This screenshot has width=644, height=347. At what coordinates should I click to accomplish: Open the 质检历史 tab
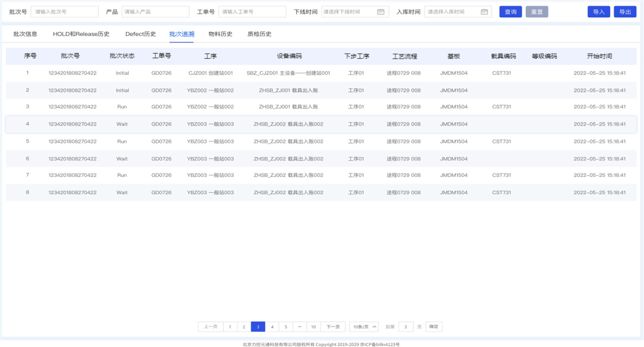(259, 34)
